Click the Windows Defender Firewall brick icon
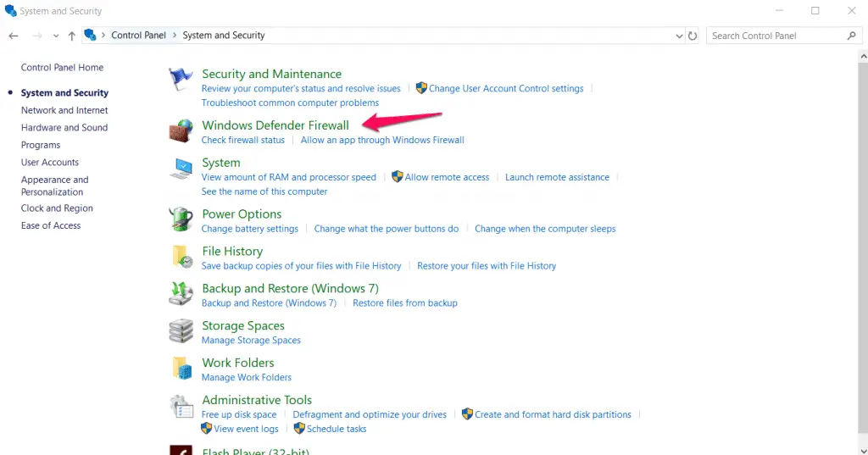868x455 pixels. point(181,130)
